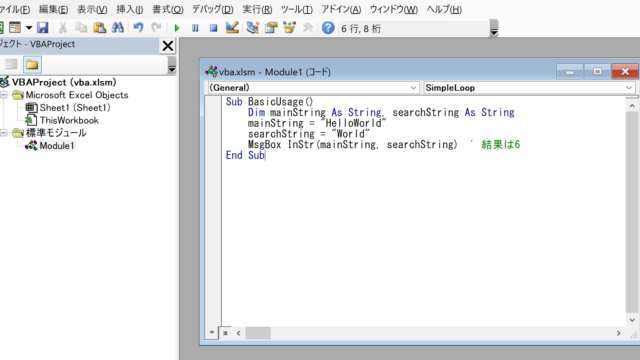The image size is (640, 360).
Task: Select the VBAProject (vba.xlsm) root node
Action: pos(64,82)
